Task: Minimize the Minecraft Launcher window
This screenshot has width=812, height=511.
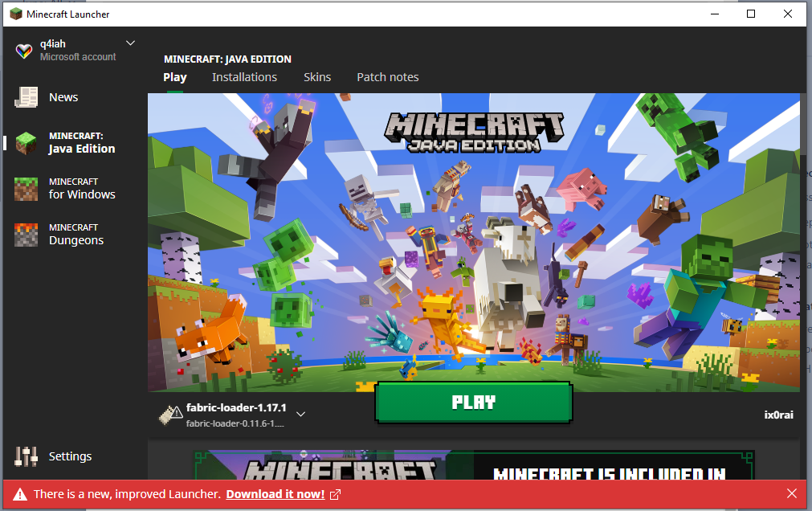Action: tap(715, 14)
